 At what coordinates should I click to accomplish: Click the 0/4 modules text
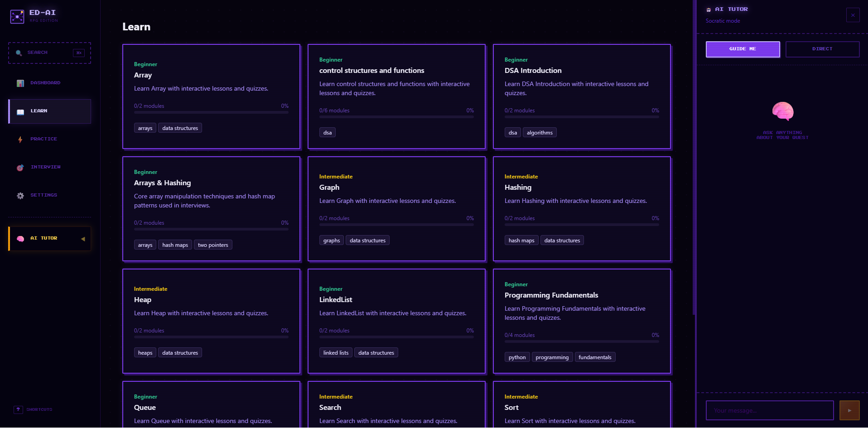coord(520,335)
